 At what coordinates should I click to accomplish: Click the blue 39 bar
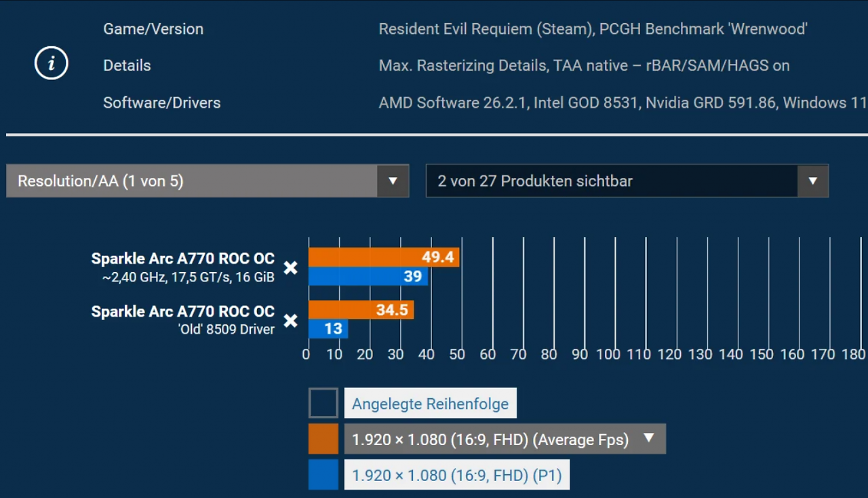tap(368, 276)
